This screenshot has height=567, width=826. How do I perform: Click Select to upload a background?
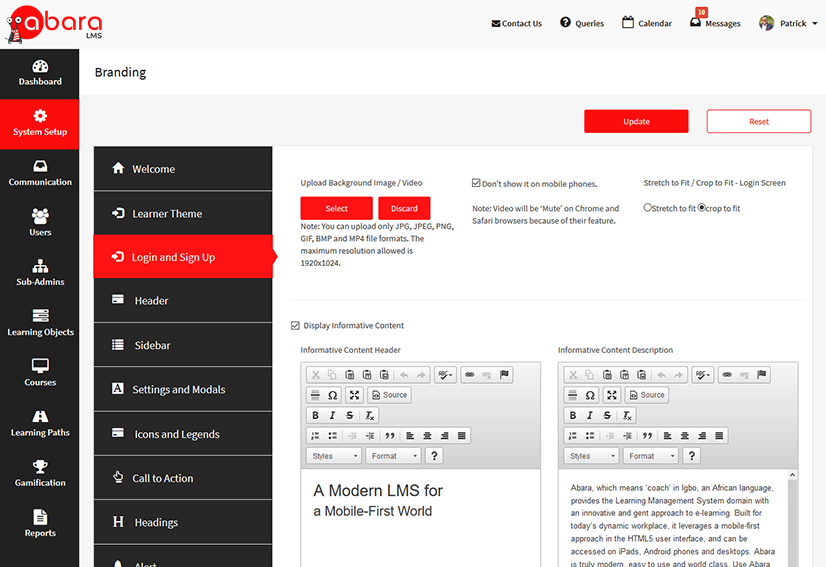[x=337, y=208]
